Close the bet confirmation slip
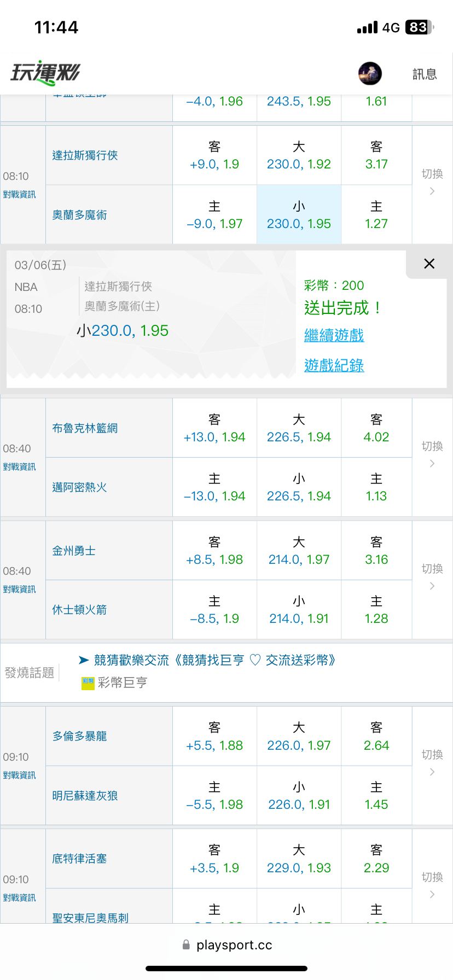This screenshot has height=980, width=453. click(429, 264)
